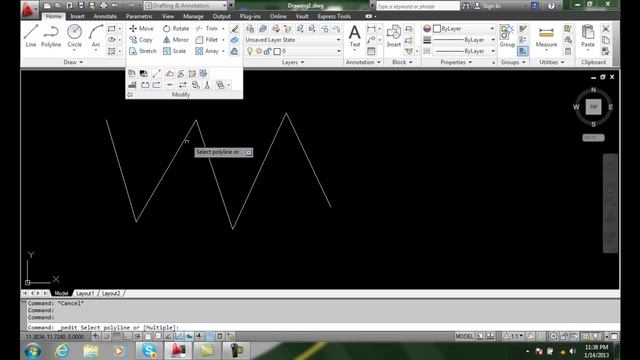Click the command line input
The height and width of the screenshot is (360, 640).
click(322, 327)
